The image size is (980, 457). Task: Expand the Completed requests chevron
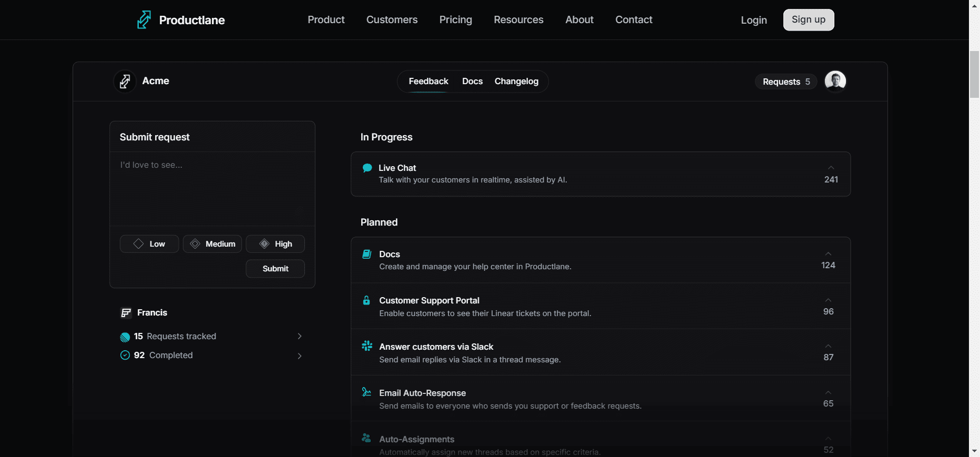tap(300, 356)
